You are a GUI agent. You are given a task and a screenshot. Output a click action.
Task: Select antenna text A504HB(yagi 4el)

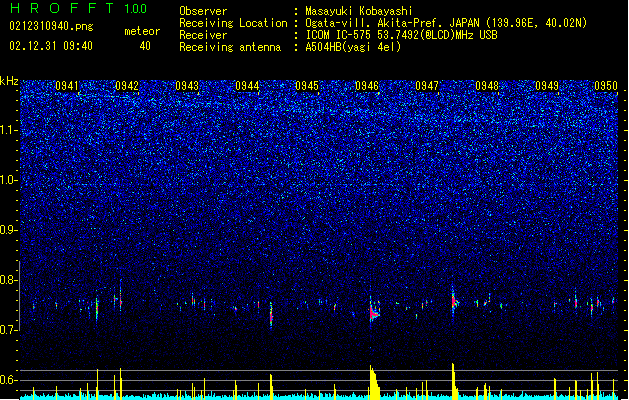353,47
